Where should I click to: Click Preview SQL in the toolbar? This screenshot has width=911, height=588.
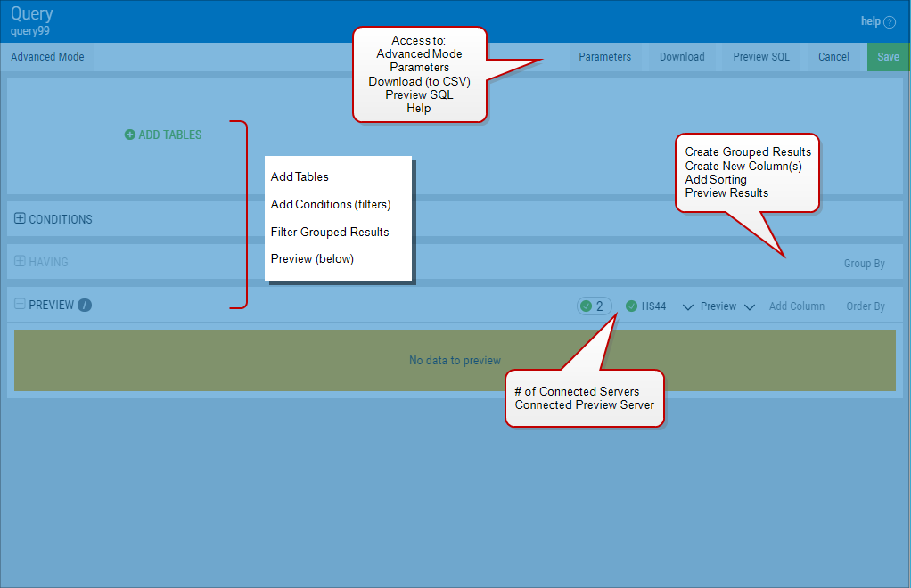761,57
